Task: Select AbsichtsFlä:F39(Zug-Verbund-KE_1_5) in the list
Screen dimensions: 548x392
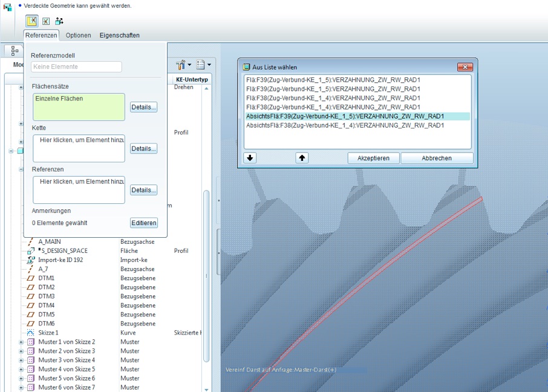Action: (x=357, y=116)
